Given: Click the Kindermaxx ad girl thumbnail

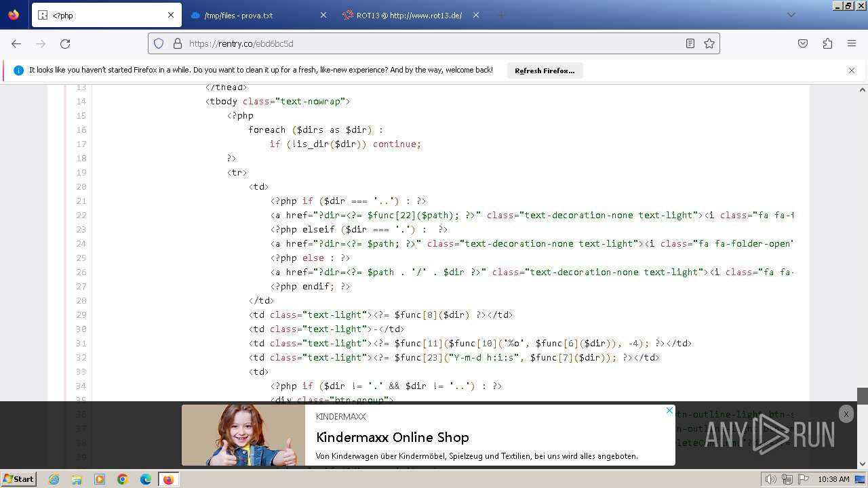Looking at the screenshot, I should coord(243,435).
